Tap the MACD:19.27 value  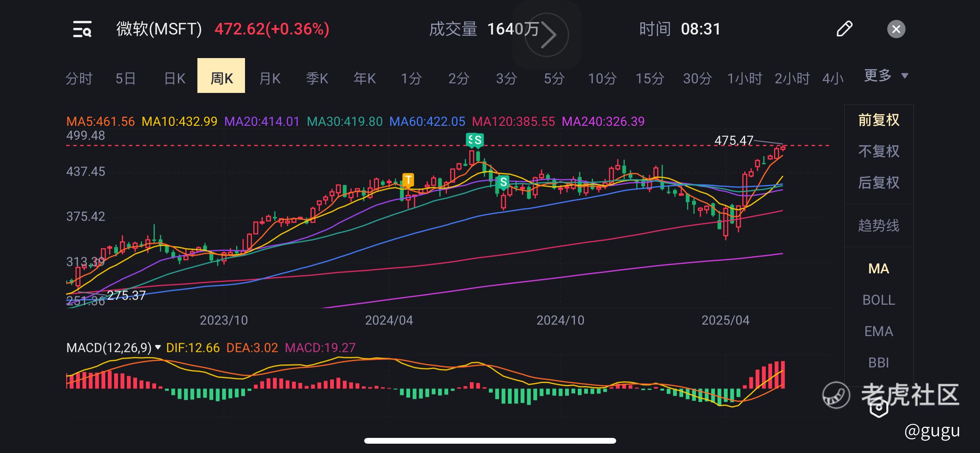[320, 348]
